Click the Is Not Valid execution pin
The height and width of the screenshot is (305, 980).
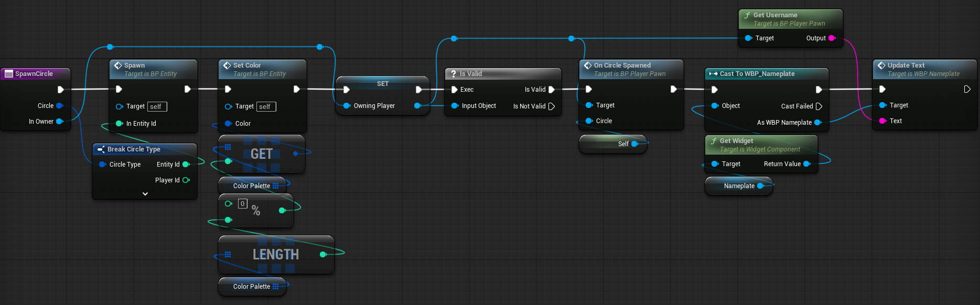pos(552,106)
